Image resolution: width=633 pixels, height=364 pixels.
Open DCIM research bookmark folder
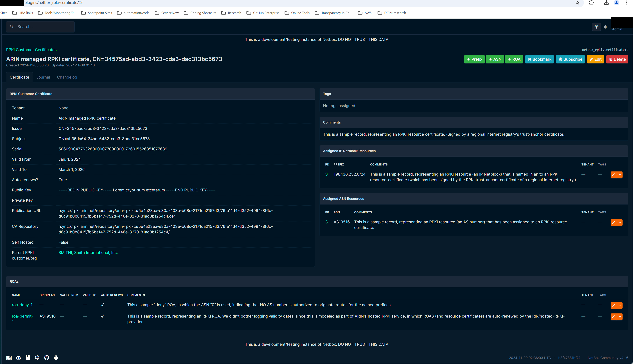(392, 13)
